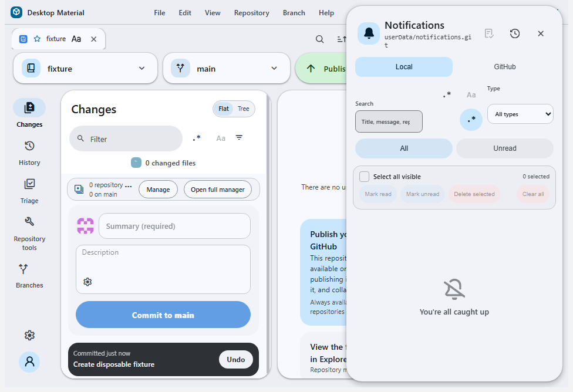Focus the Description text area
Image resolution: width=573 pixels, height=392 pixels.
click(x=163, y=269)
